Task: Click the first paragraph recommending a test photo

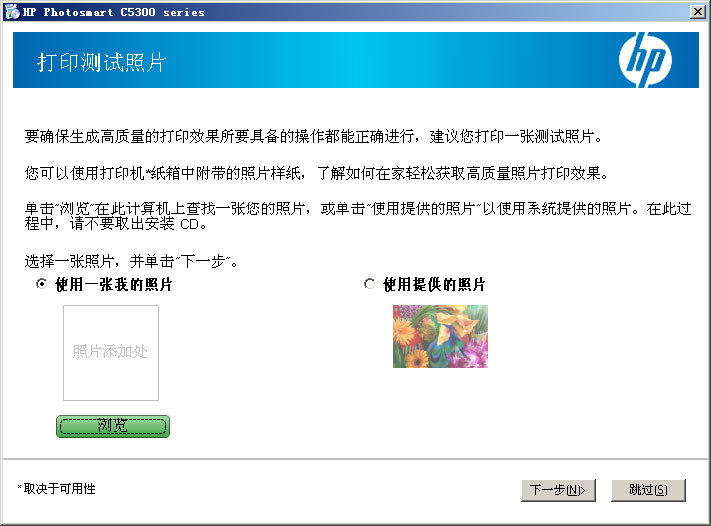Action: (315, 135)
